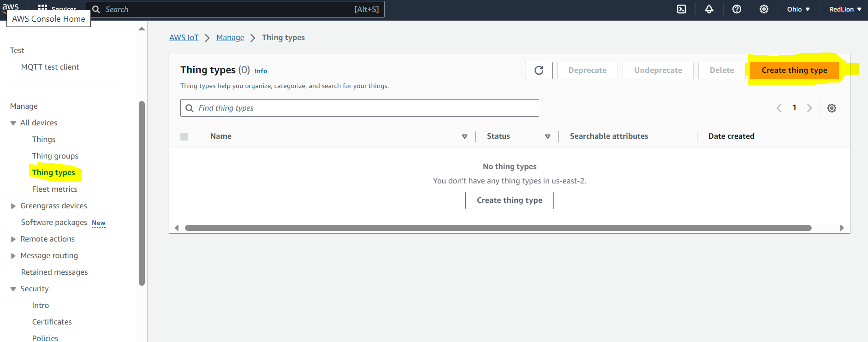Click table scroll left arrow
This screenshot has height=342, width=868.
[x=177, y=228]
